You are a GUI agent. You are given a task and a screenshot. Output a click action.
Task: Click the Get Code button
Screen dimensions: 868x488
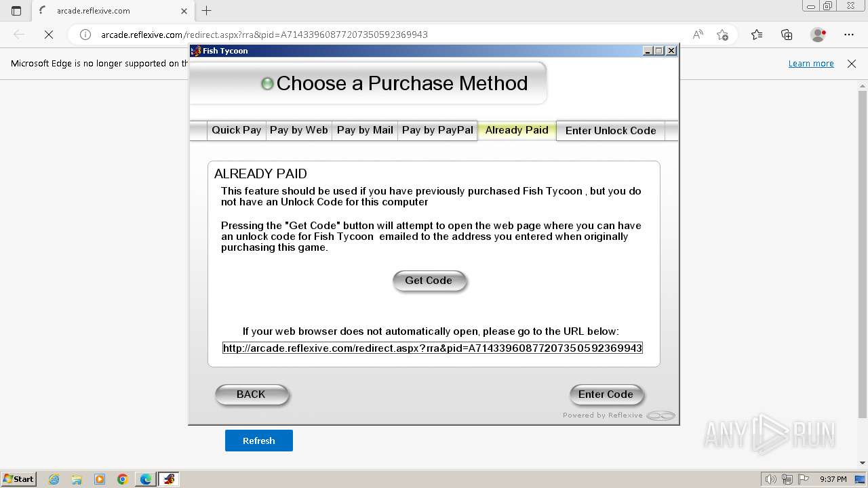(429, 281)
